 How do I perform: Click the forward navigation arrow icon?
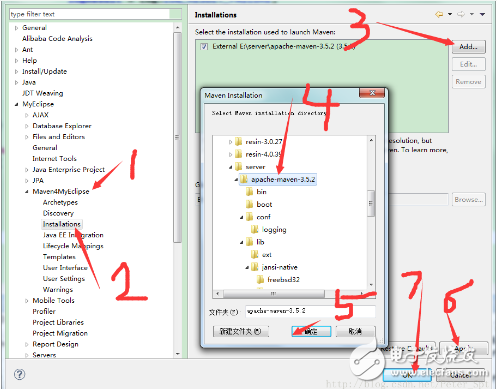461,14
